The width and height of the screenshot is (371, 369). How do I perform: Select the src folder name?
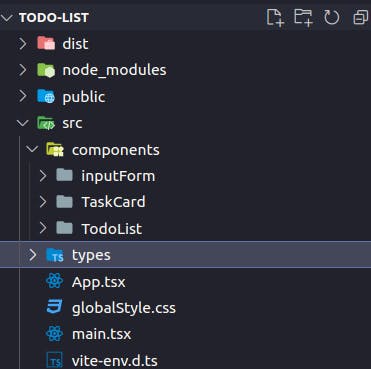72,124
